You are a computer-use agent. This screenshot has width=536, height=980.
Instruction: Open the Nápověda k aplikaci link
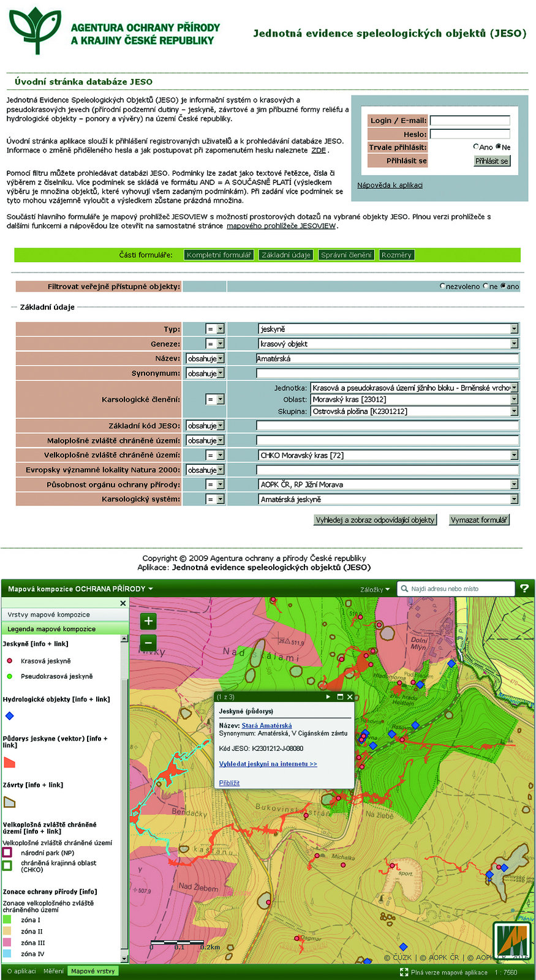coord(390,185)
